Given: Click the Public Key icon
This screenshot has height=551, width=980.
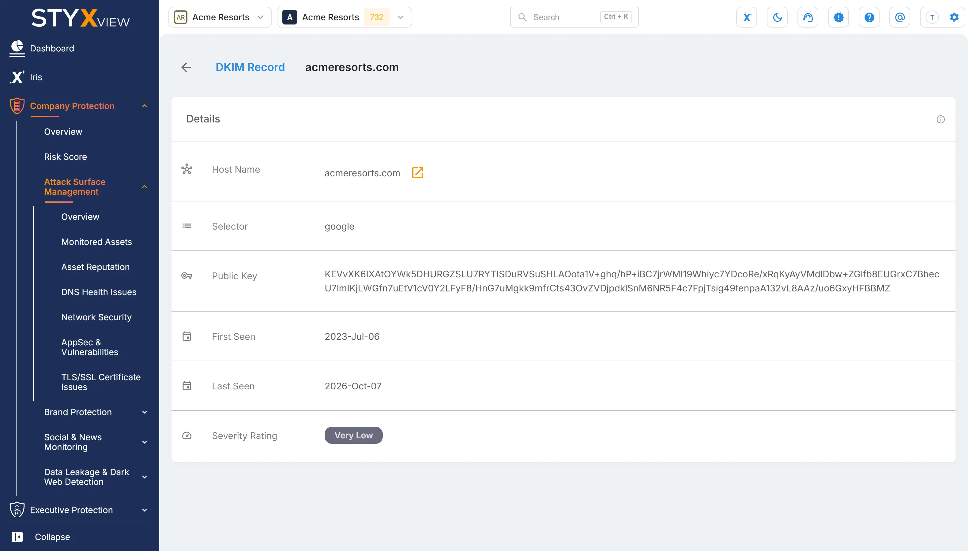Looking at the screenshot, I should click(x=187, y=276).
